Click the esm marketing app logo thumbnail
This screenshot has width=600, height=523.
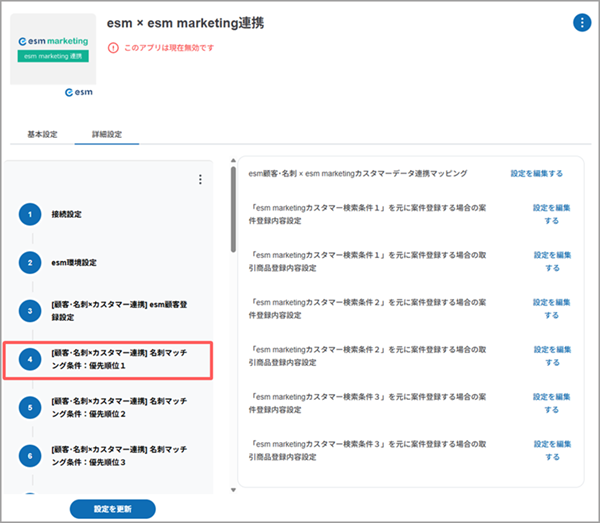point(53,50)
